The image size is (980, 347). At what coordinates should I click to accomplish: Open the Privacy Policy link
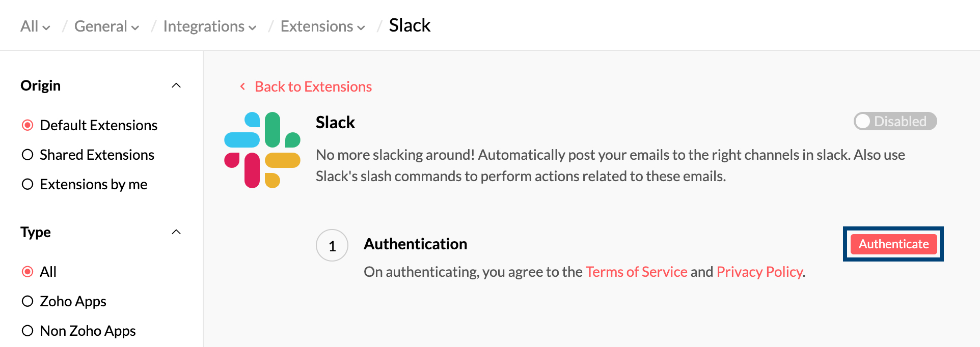759,272
